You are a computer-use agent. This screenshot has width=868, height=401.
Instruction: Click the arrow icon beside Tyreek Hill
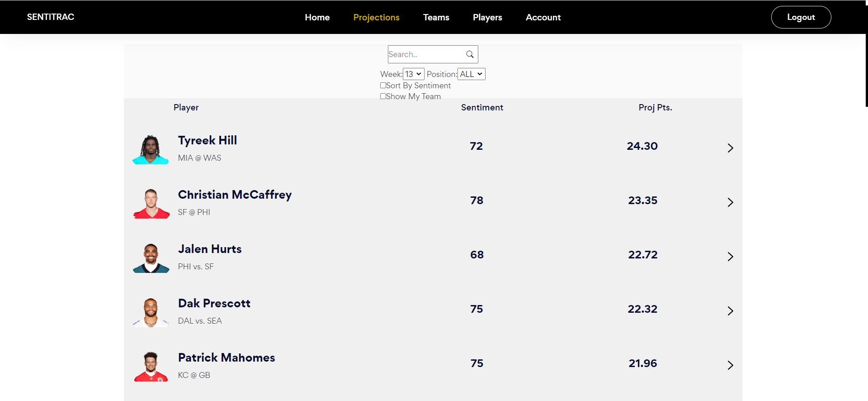(x=730, y=148)
